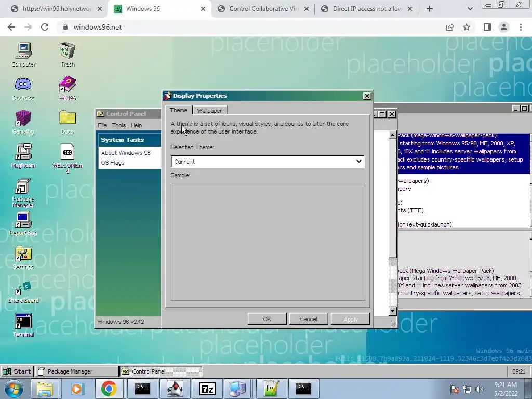This screenshot has width=532, height=399.
Task: Launch Package Manager desktop icon
Action: [x=23, y=192]
